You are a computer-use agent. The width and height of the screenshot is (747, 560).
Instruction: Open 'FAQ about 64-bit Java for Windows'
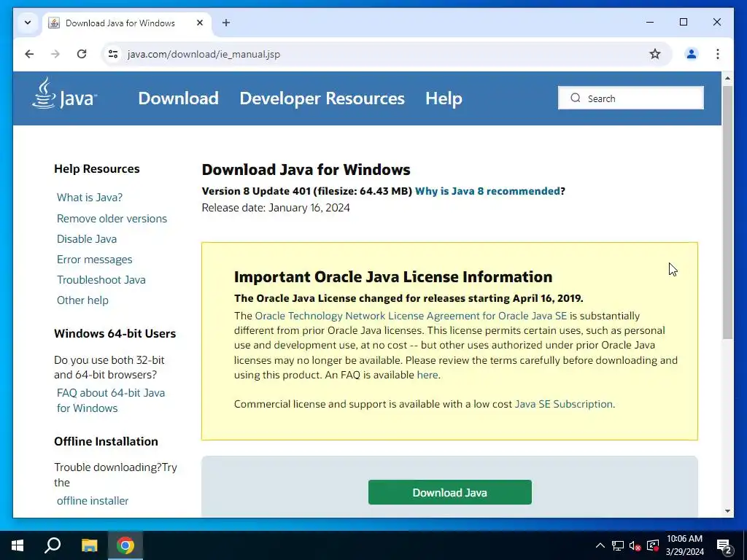pyautogui.click(x=111, y=400)
